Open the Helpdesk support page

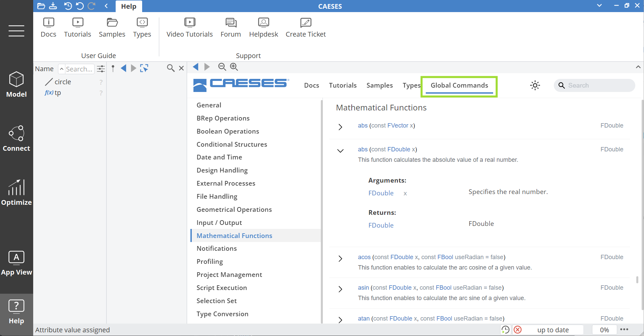[x=264, y=28]
